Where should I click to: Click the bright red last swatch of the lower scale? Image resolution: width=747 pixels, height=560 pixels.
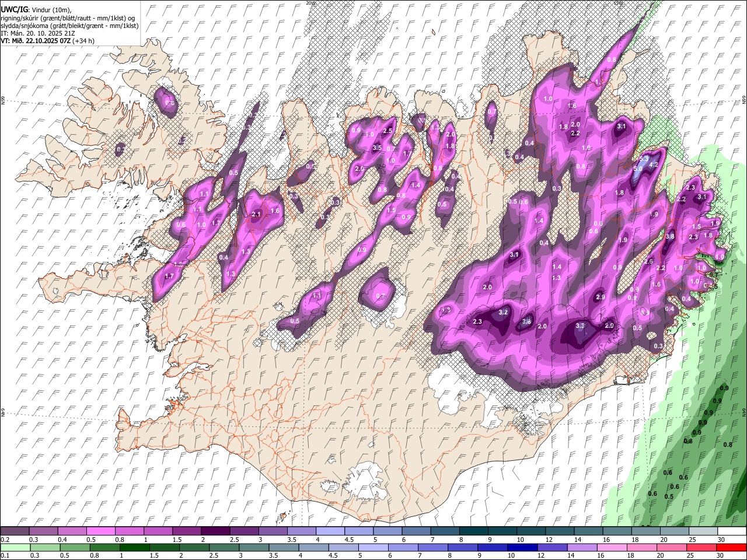pyautogui.click(x=731, y=548)
